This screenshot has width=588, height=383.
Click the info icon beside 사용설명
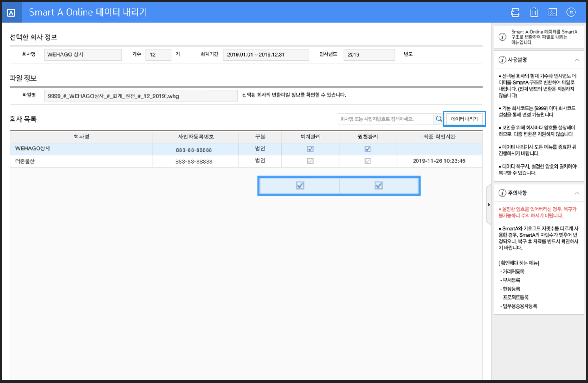tap(502, 60)
